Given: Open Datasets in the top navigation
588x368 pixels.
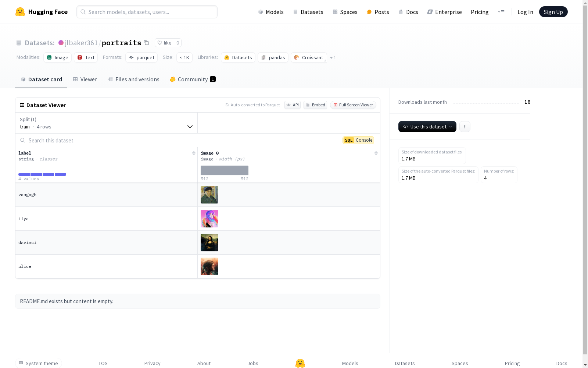Looking at the screenshot, I should (308, 12).
